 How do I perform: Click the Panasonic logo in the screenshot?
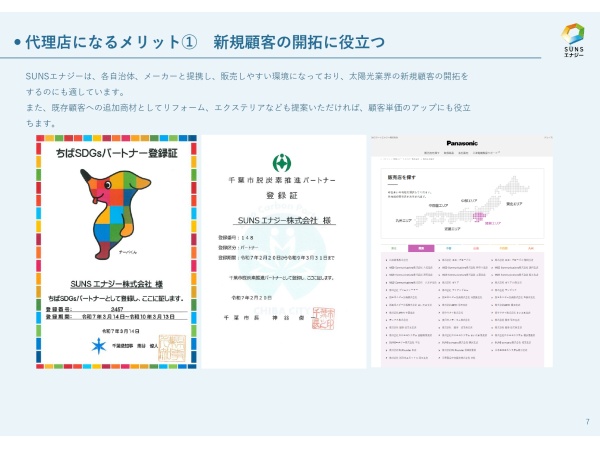tap(462, 144)
